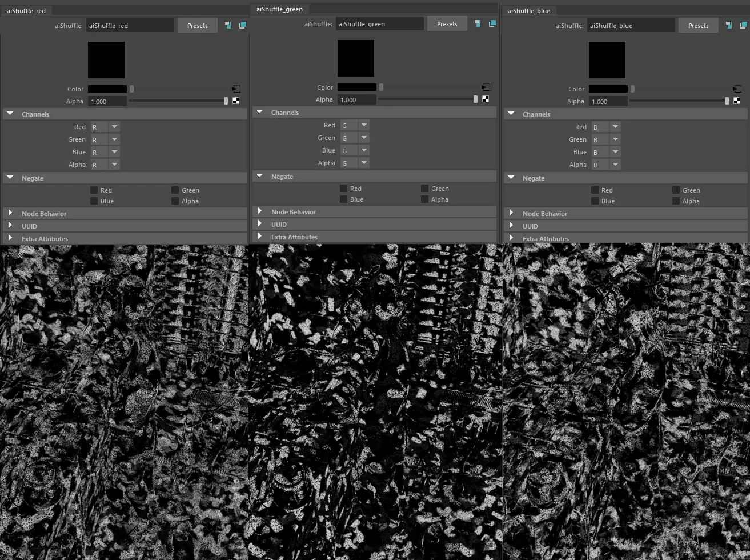The image size is (750, 560).
Task: Click Alpha checker map icon in aiShuffle_green
Action: click(486, 99)
